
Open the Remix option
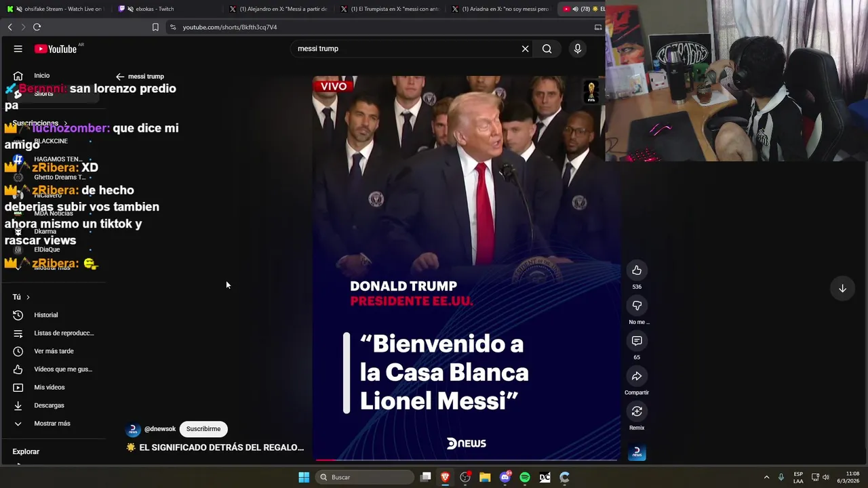pyautogui.click(x=637, y=411)
